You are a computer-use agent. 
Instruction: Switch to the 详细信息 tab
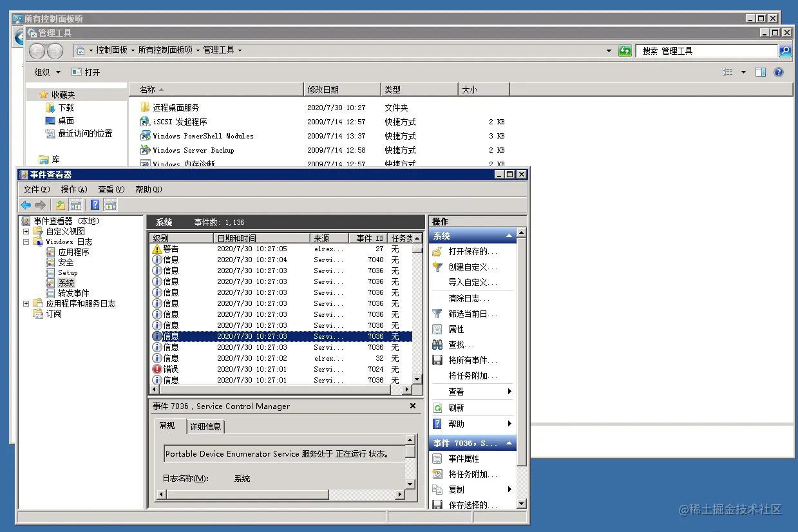(x=205, y=426)
